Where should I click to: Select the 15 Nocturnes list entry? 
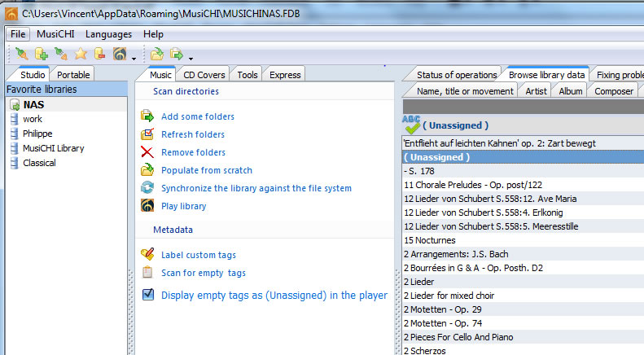(428, 240)
